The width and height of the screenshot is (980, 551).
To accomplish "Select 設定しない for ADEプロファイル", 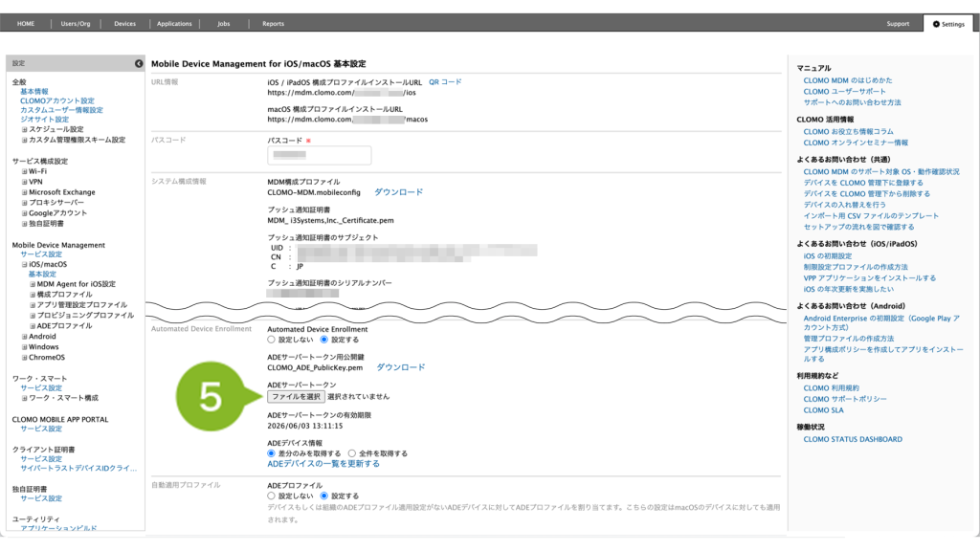I will click(x=272, y=496).
